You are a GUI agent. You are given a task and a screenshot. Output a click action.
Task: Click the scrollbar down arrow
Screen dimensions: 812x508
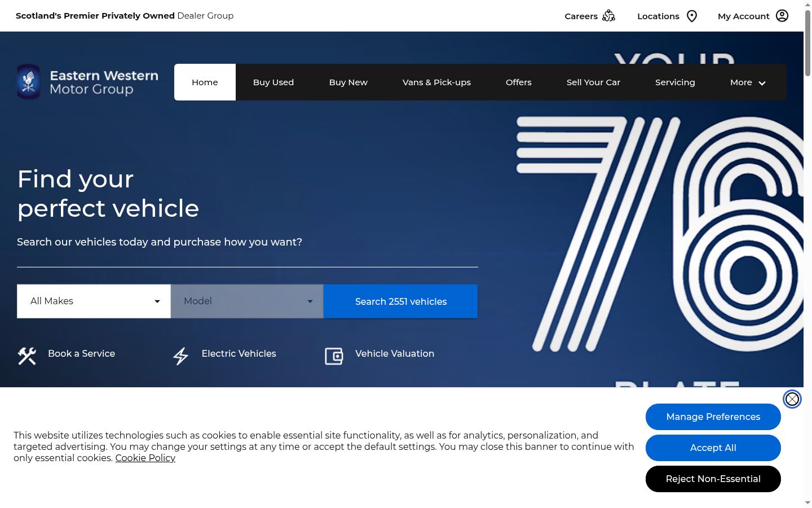click(x=807, y=502)
